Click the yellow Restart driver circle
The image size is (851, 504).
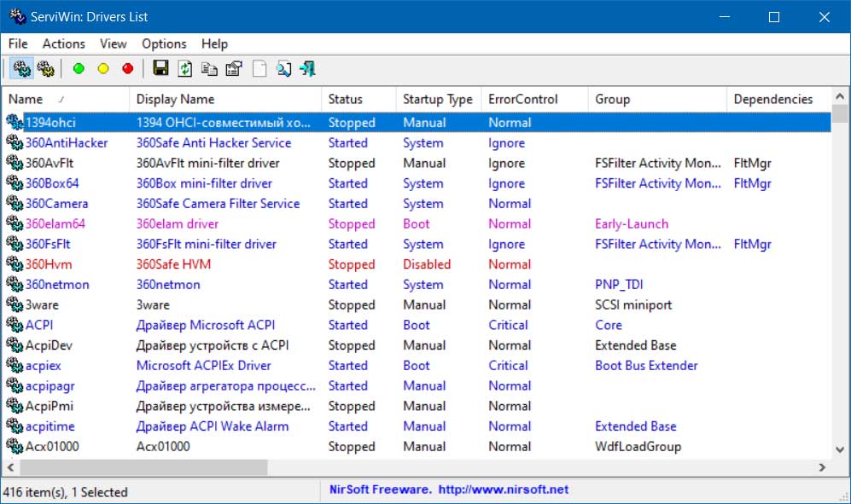(103, 68)
